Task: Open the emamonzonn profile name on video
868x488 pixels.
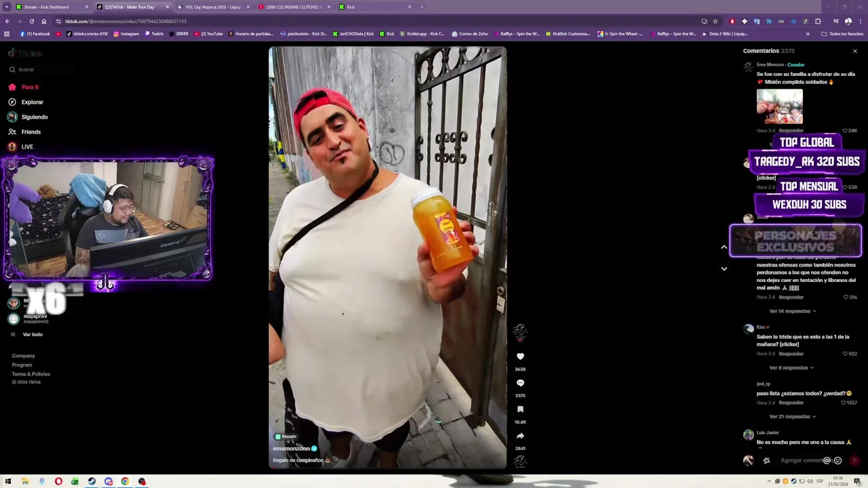Action: tap(292, 449)
